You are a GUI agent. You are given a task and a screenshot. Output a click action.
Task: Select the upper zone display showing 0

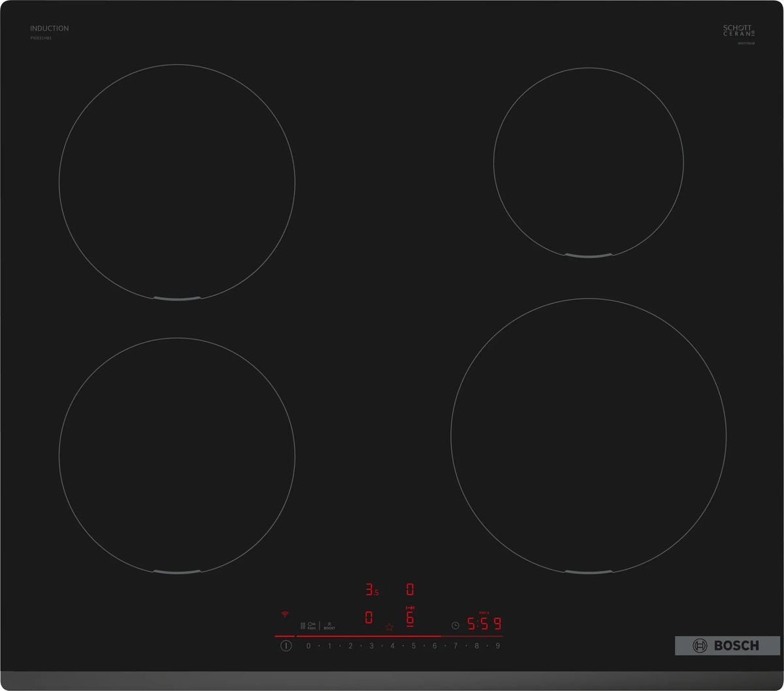(410, 590)
